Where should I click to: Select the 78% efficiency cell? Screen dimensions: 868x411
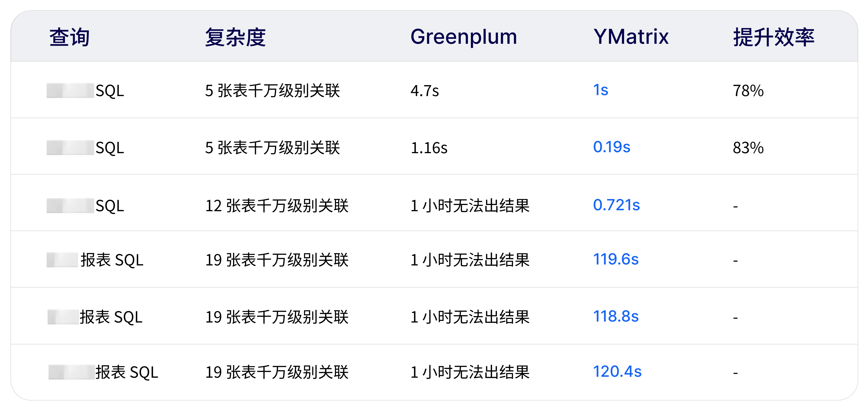(748, 91)
